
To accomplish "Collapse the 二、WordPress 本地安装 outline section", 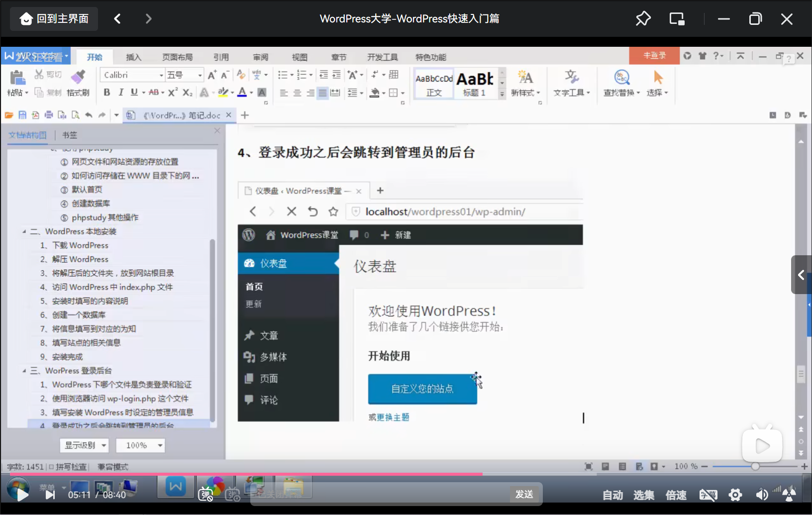I will pos(24,231).
